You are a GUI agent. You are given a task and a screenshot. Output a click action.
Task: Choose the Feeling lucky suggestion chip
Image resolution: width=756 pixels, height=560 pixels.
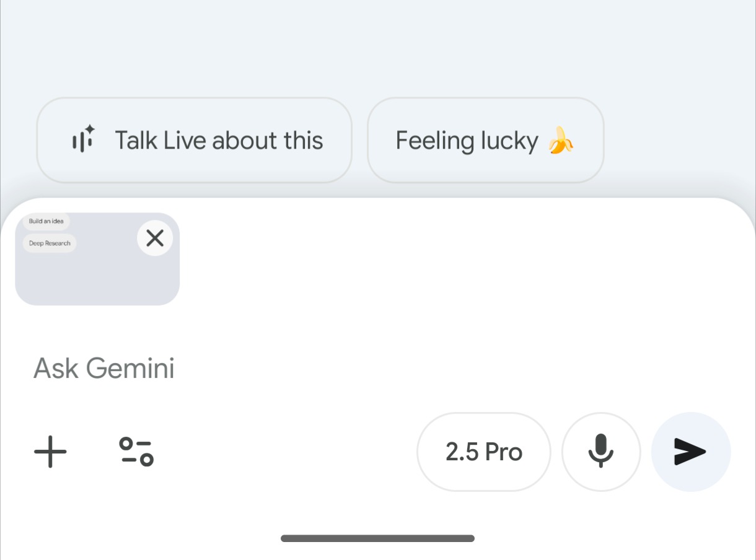tap(485, 140)
